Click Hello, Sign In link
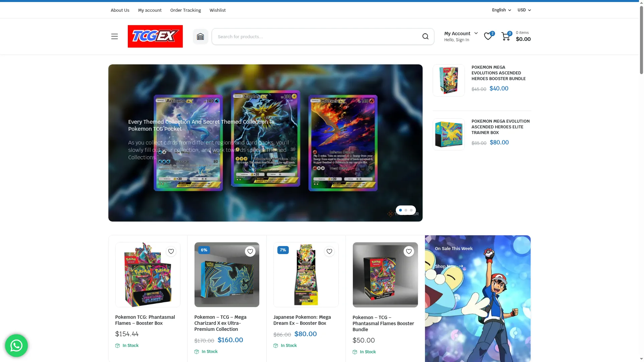The image size is (644, 362). [x=457, y=40]
